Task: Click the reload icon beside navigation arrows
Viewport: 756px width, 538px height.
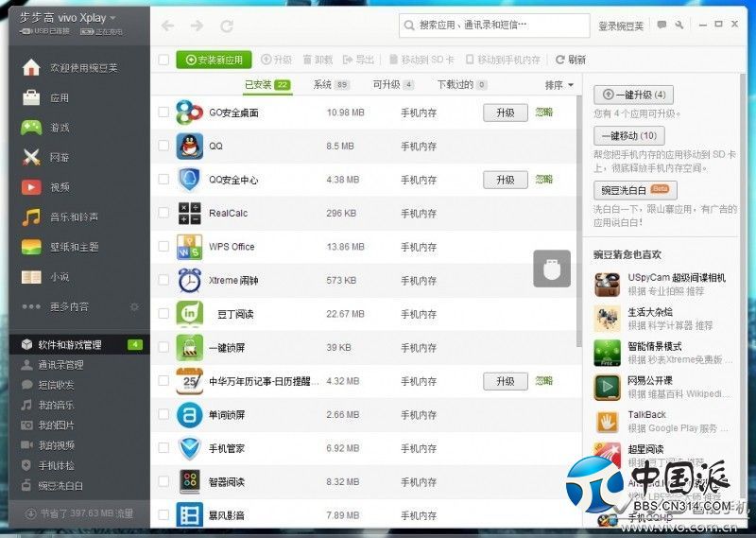Action: 227,26
